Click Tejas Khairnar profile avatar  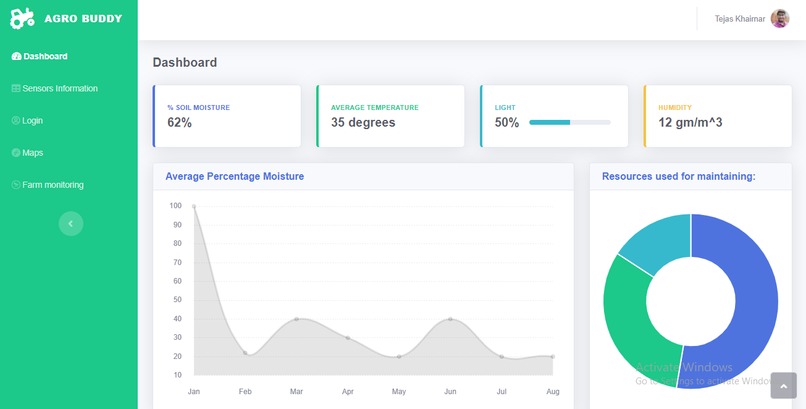tap(780, 19)
